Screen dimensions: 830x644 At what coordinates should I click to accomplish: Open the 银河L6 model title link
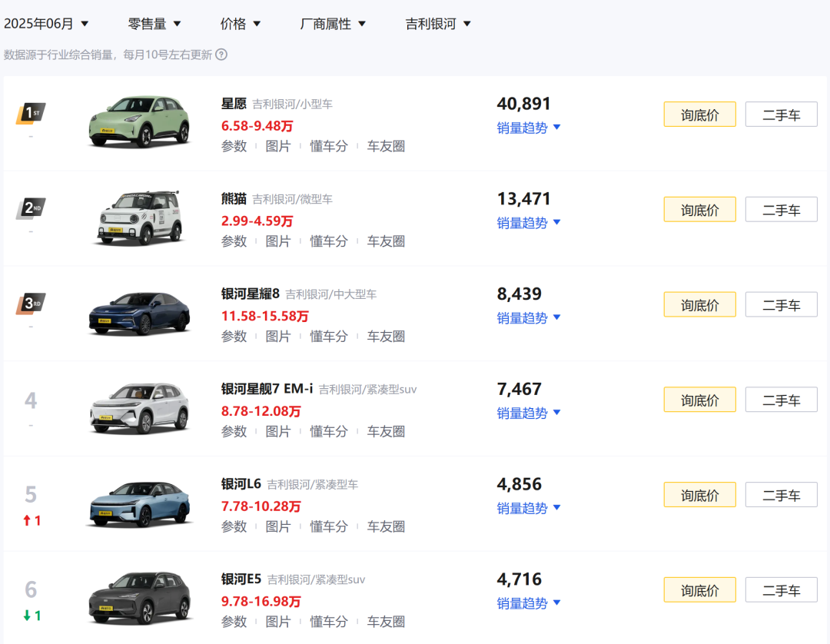(241, 484)
